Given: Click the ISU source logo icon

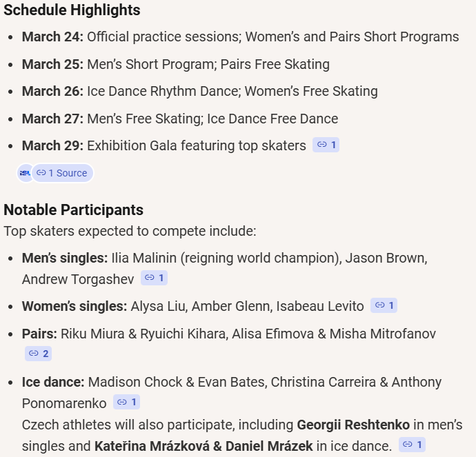Looking at the screenshot, I should 25,173.
